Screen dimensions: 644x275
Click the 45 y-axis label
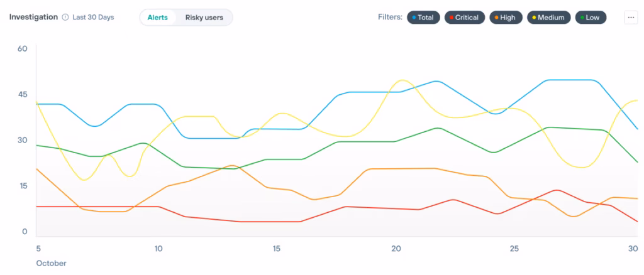tap(23, 94)
